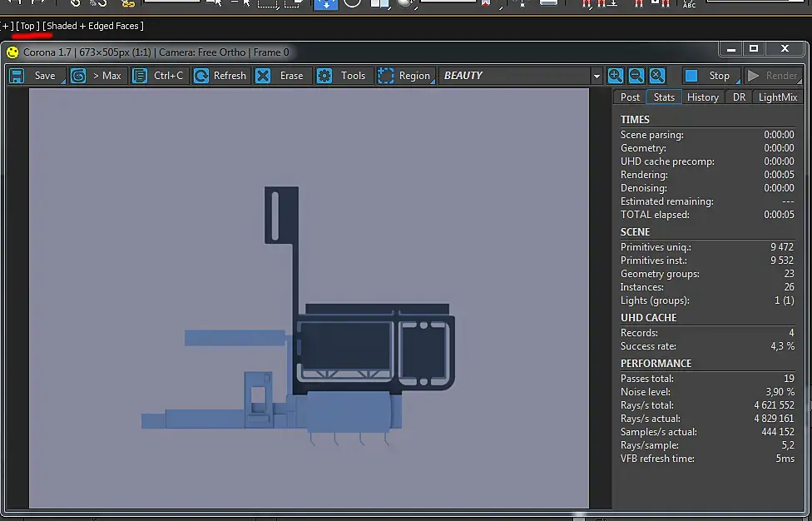Switch to the Post tab
The width and height of the screenshot is (812, 521).
click(630, 97)
